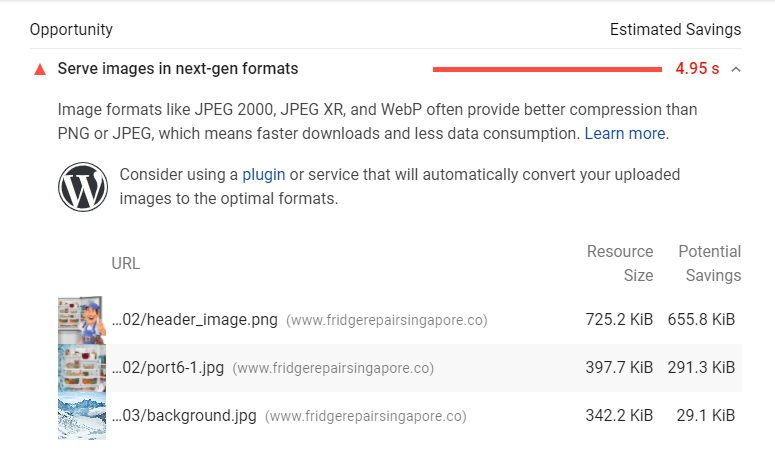Viewport: 775px width, 452px height.
Task: Open the plugin link
Action: pyautogui.click(x=263, y=175)
